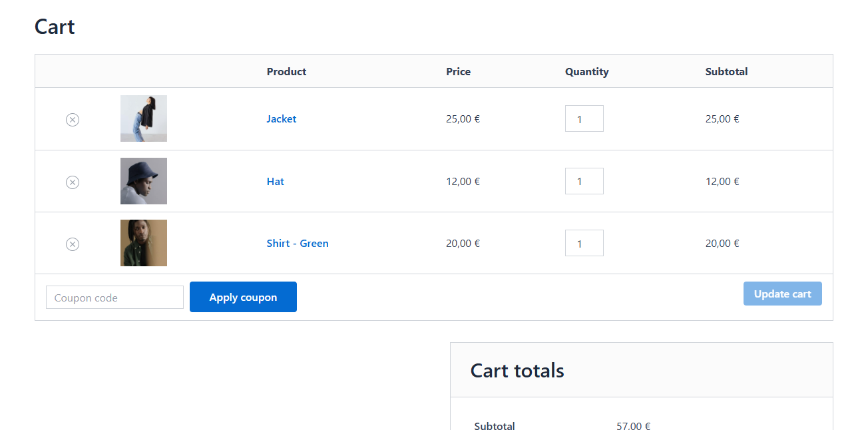Remove the Hat from the cart

(73, 182)
